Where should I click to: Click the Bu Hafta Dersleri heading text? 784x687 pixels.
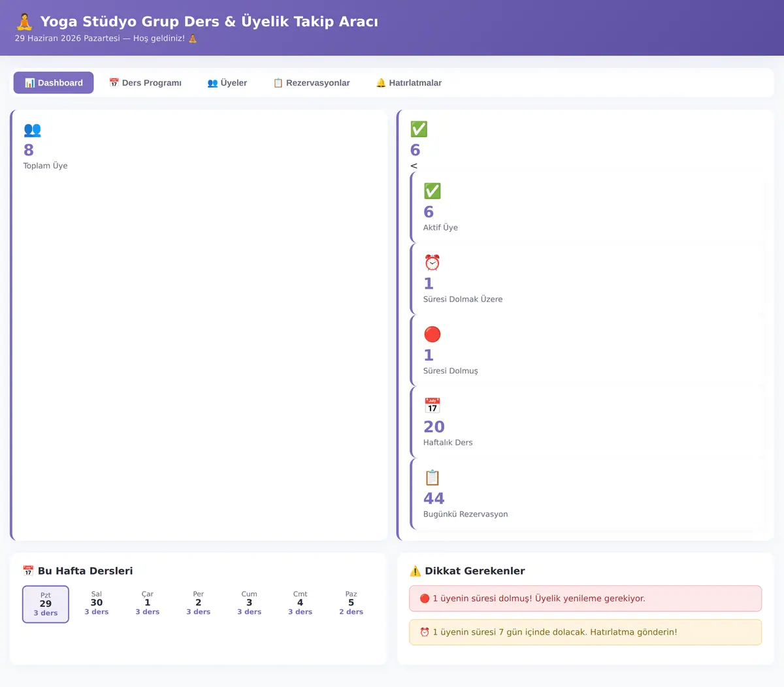click(x=86, y=571)
